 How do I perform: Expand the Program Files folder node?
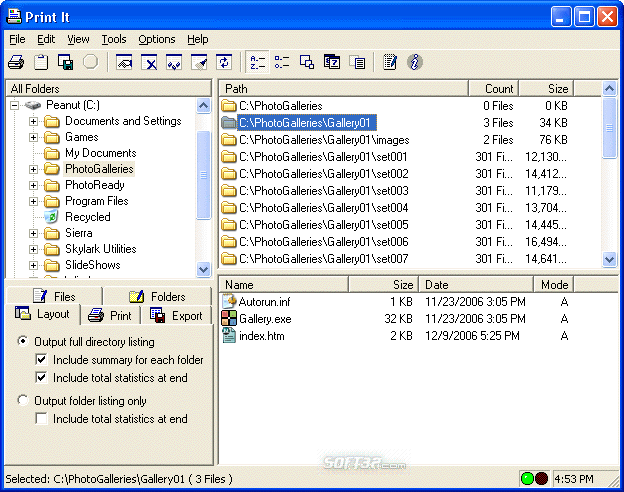pos(33,201)
